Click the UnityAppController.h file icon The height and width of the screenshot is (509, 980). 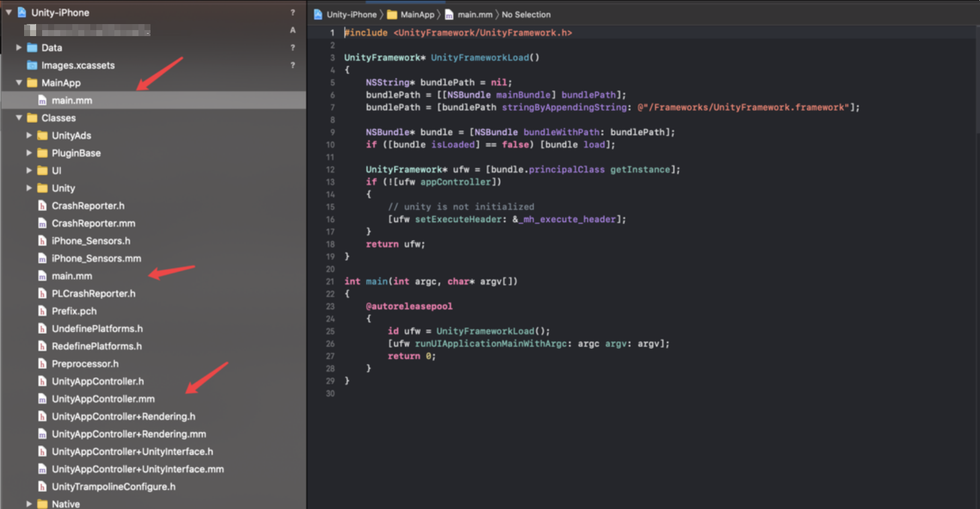pyautogui.click(x=42, y=381)
